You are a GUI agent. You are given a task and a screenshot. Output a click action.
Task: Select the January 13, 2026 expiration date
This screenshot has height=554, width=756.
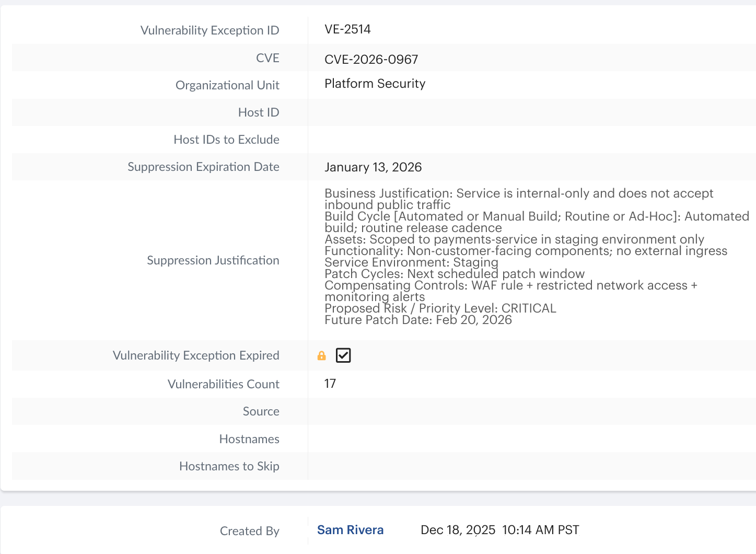point(373,167)
